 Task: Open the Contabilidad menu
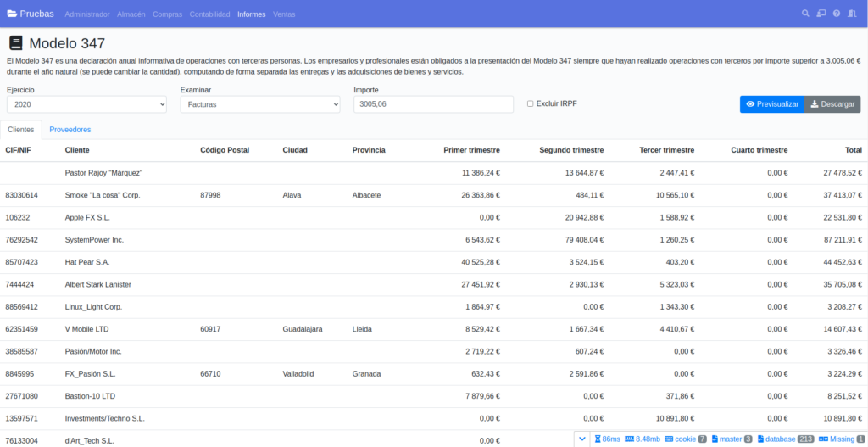[x=209, y=14]
